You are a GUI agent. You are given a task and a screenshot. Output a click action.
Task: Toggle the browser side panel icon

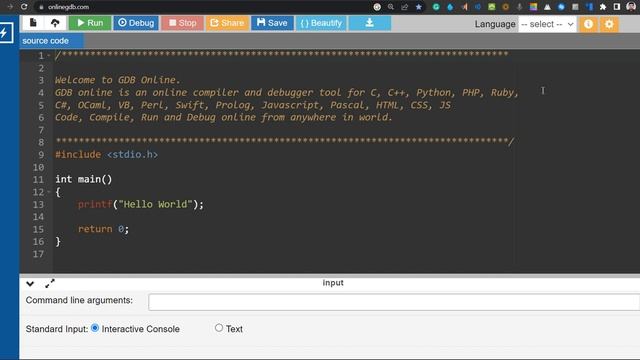[617, 7]
